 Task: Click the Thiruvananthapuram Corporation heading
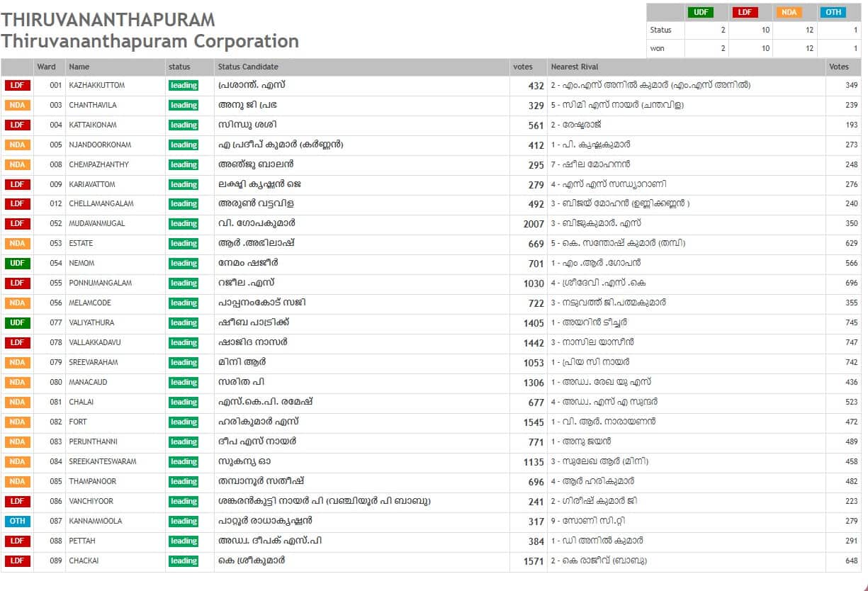(x=150, y=41)
